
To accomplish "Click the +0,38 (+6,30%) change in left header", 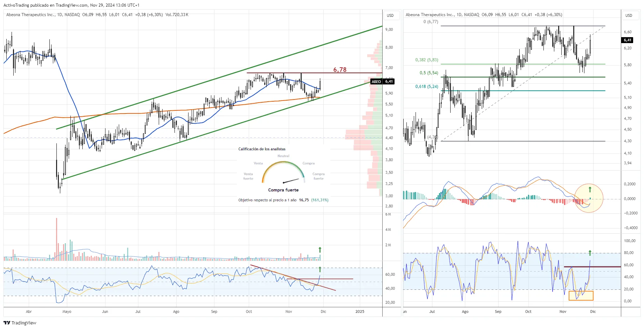I will coord(149,15).
